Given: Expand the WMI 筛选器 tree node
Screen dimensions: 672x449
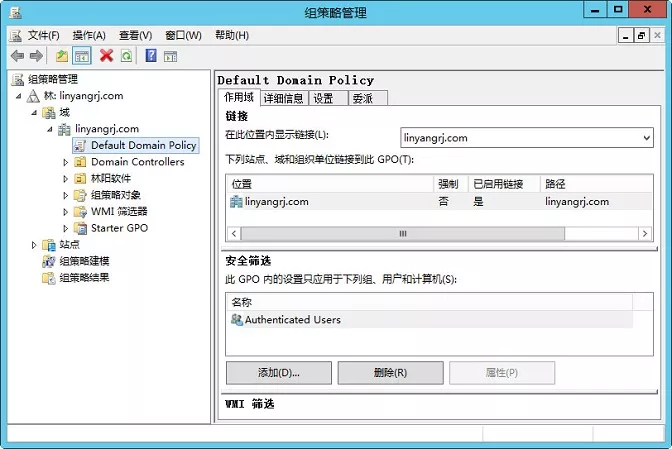Looking at the screenshot, I should (66, 211).
